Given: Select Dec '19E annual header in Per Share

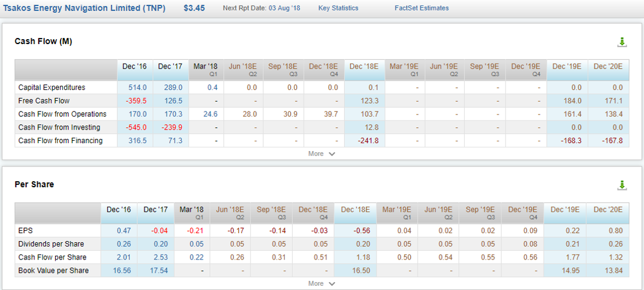Looking at the screenshot, I should click(x=564, y=214).
